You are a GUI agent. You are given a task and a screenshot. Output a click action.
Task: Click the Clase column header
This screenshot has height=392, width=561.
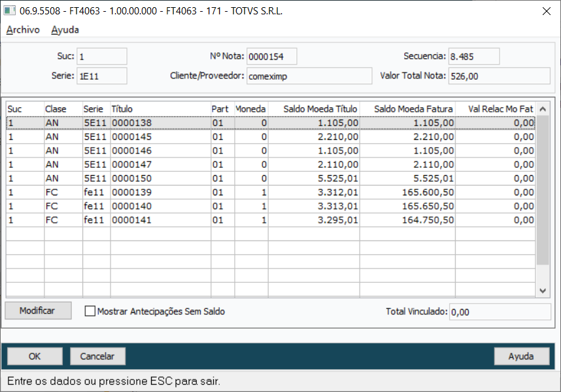63,109
